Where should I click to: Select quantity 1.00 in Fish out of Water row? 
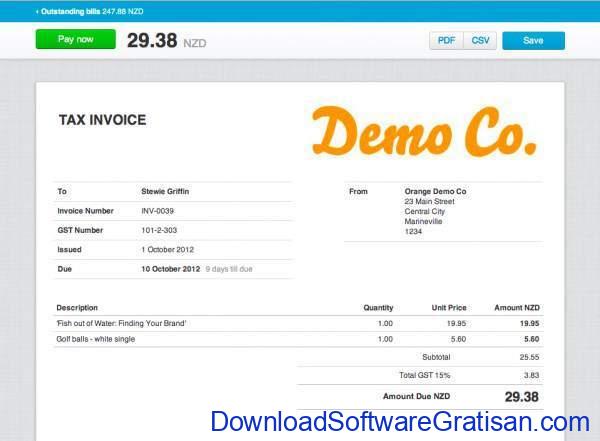point(385,323)
